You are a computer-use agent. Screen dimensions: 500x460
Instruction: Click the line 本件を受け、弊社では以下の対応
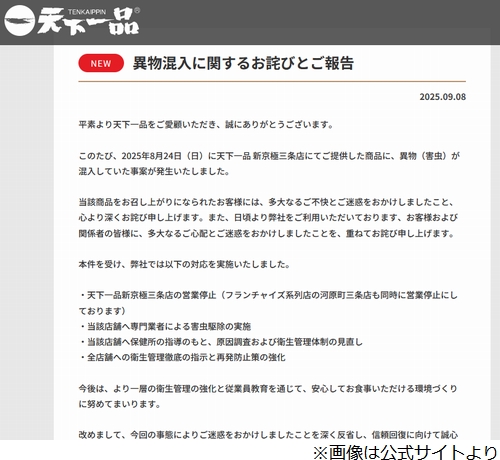(184, 264)
